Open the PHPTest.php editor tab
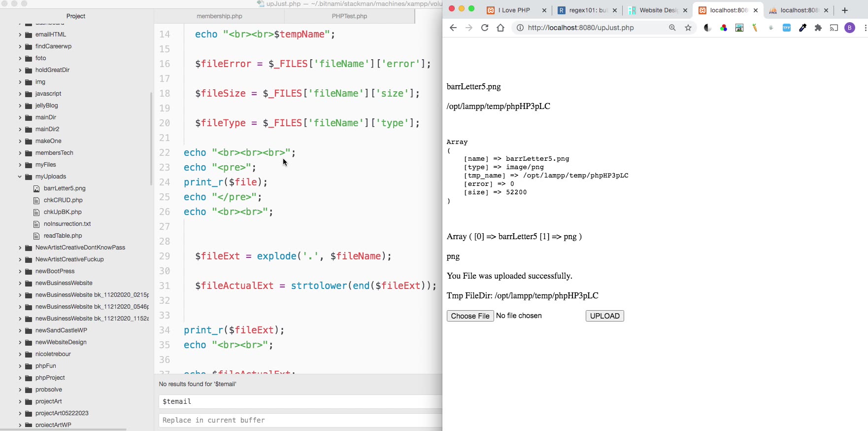868x431 pixels. click(x=349, y=16)
